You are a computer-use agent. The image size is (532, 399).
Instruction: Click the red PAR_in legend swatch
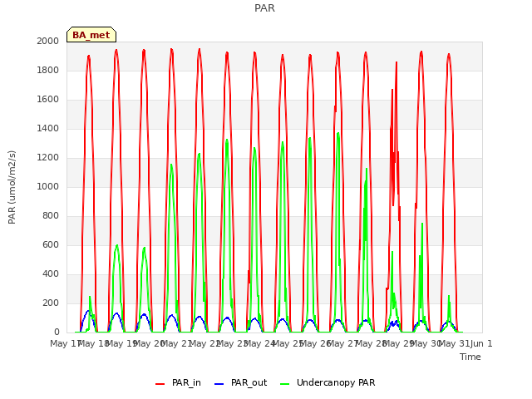click(160, 384)
